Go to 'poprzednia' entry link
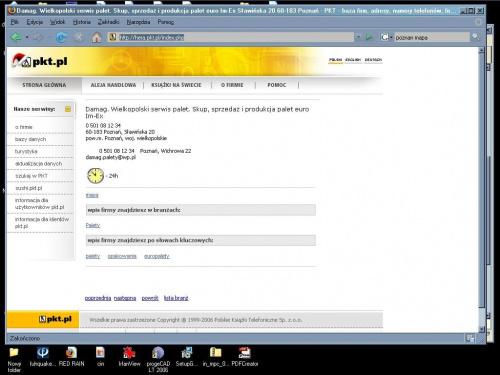This screenshot has width=500, height=375. pyautogui.click(x=98, y=298)
